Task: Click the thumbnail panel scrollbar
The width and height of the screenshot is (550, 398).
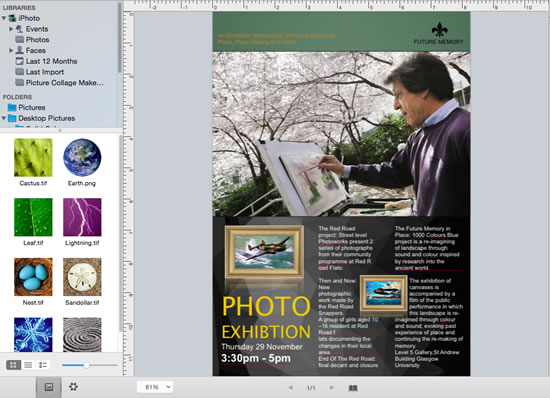Action: click(120, 233)
